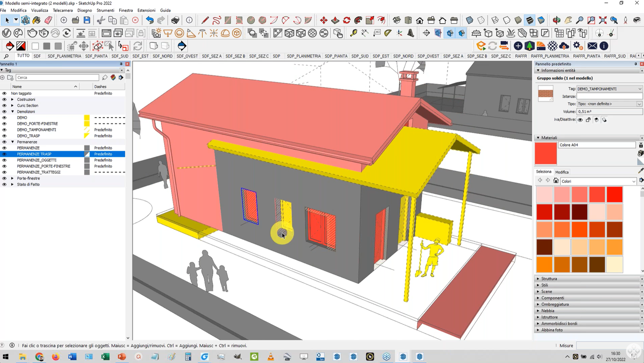Hide the DEMO_TAMPONAMENTI tag
Image resolution: width=644 pixels, height=363 pixels.
[4, 130]
